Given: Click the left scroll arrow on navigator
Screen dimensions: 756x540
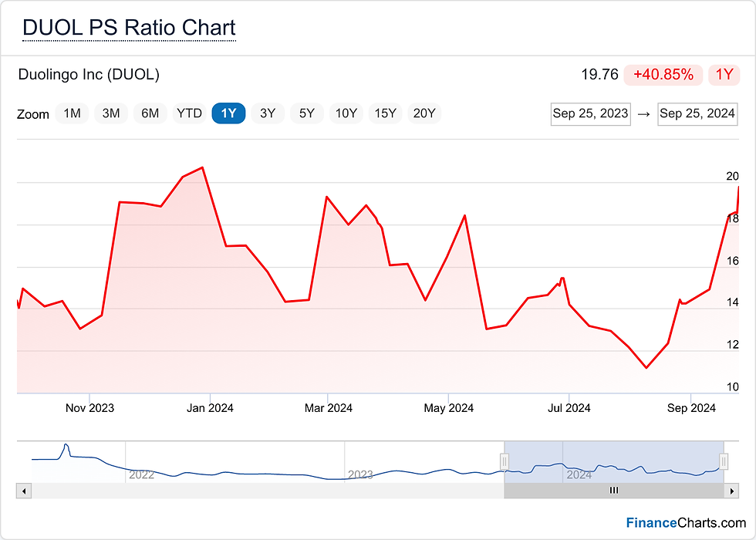Looking at the screenshot, I should [24, 491].
